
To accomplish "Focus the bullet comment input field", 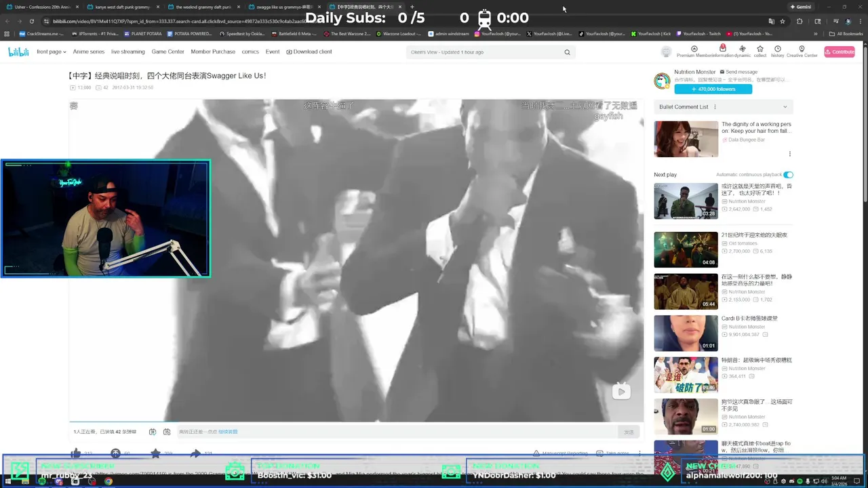I will pos(397,432).
